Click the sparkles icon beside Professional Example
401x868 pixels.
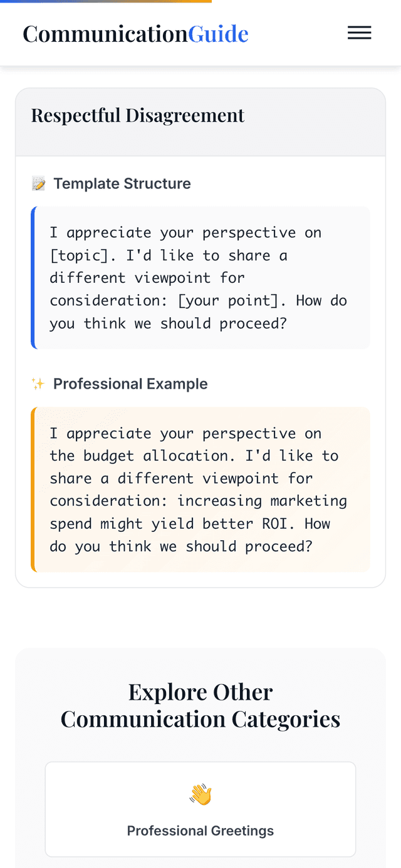(x=39, y=384)
